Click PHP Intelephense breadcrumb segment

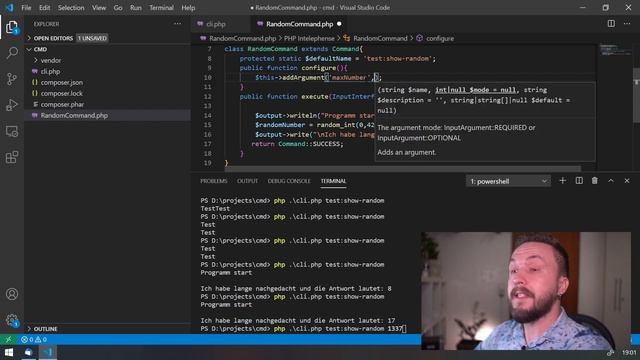point(309,38)
